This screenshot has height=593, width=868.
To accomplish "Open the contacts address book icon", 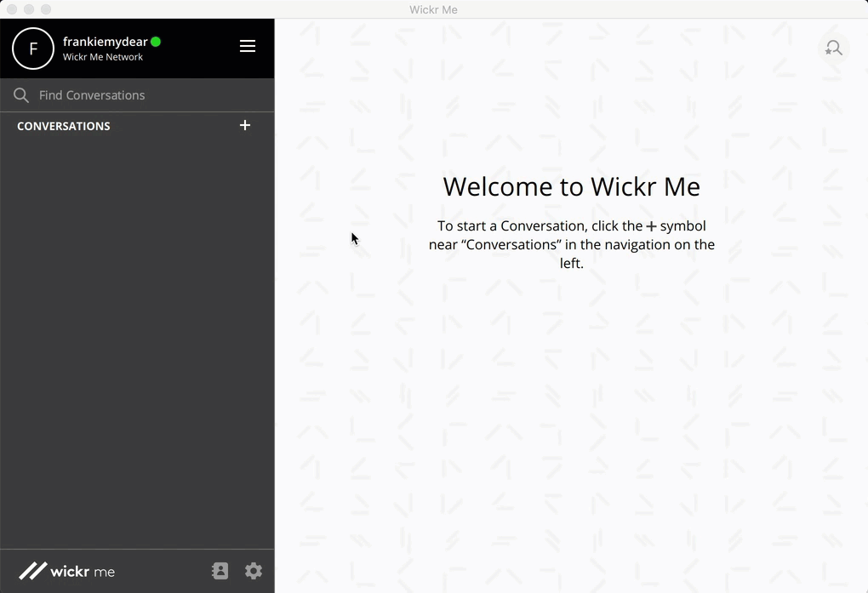I will [x=220, y=571].
